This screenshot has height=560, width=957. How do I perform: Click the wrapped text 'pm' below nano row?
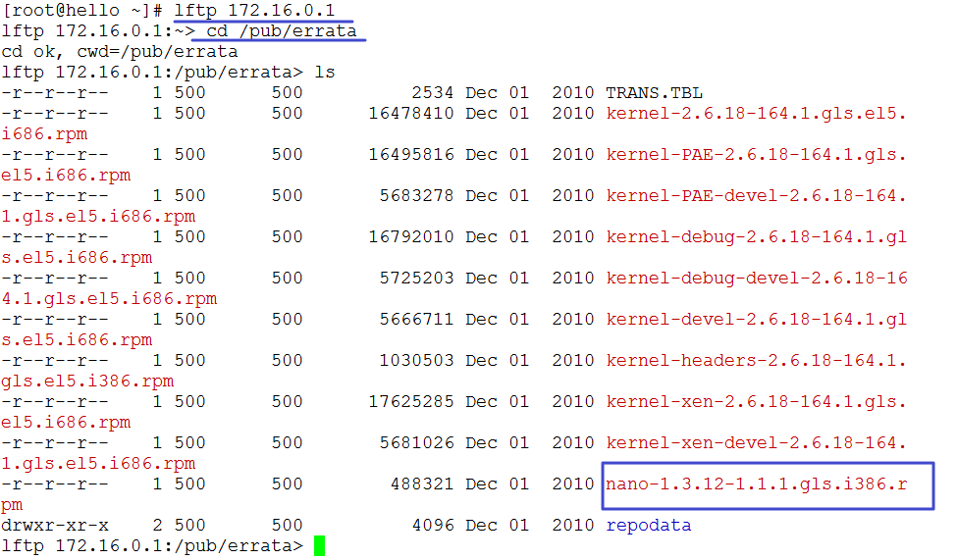(x=12, y=506)
